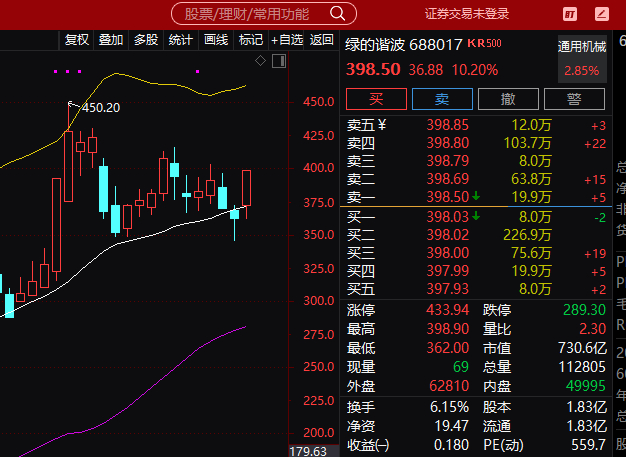Click 量比 value 2.30
This screenshot has height=457, width=626.
pyautogui.click(x=592, y=328)
